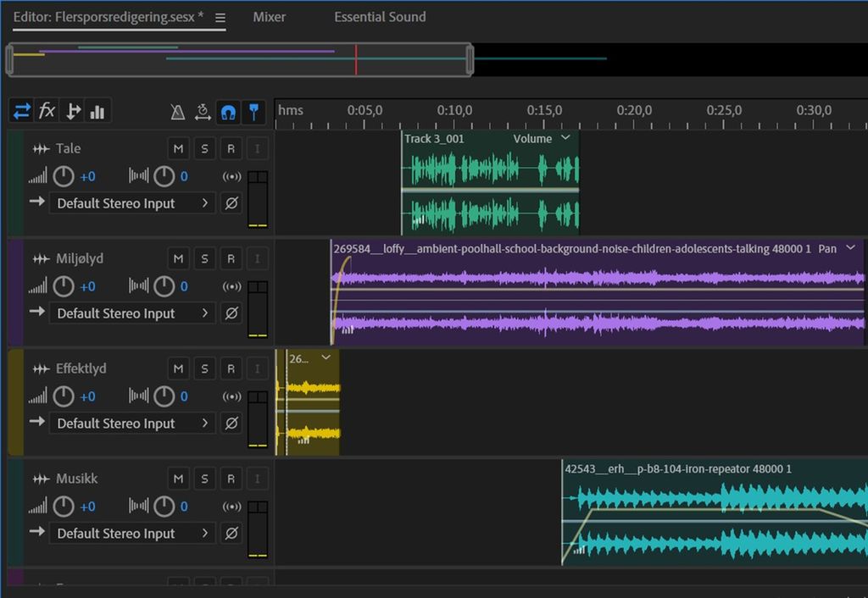
Task: Open the Editor panel hamburger menu
Action: click(x=220, y=18)
